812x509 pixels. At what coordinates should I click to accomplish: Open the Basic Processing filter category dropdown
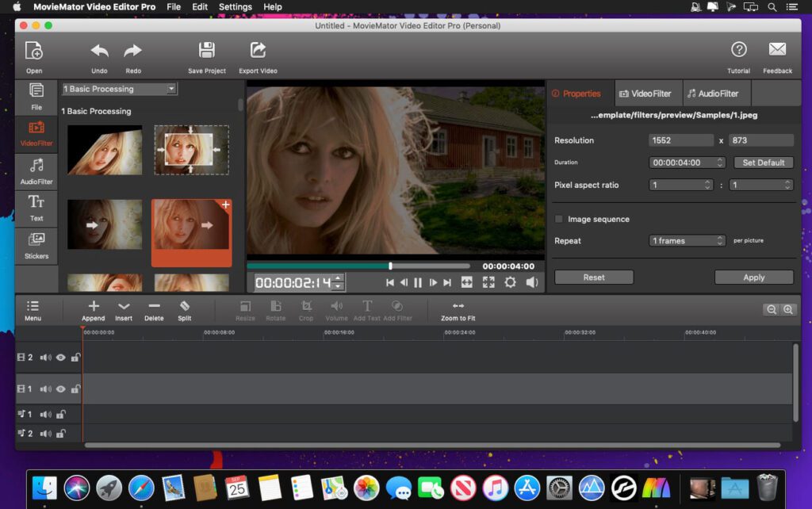[x=119, y=89]
